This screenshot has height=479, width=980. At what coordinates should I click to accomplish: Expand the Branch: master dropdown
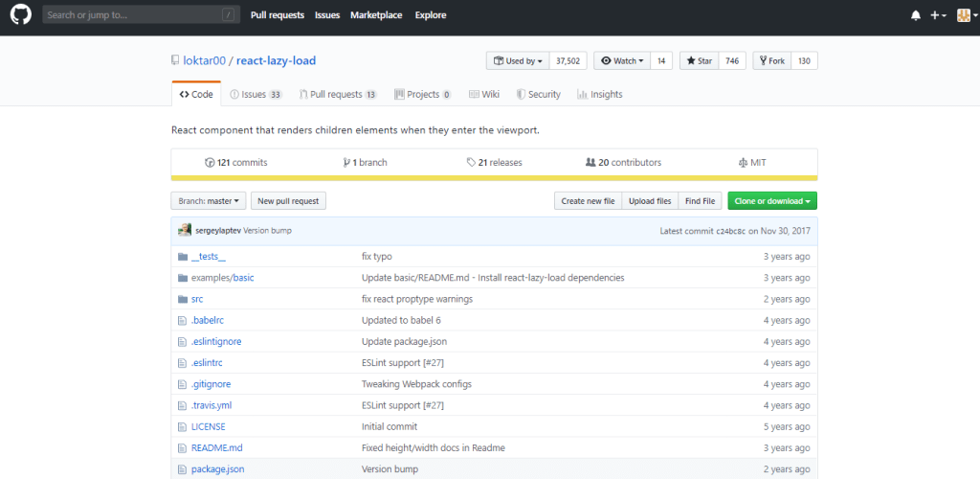pyautogui.click(x=208, y=201)
